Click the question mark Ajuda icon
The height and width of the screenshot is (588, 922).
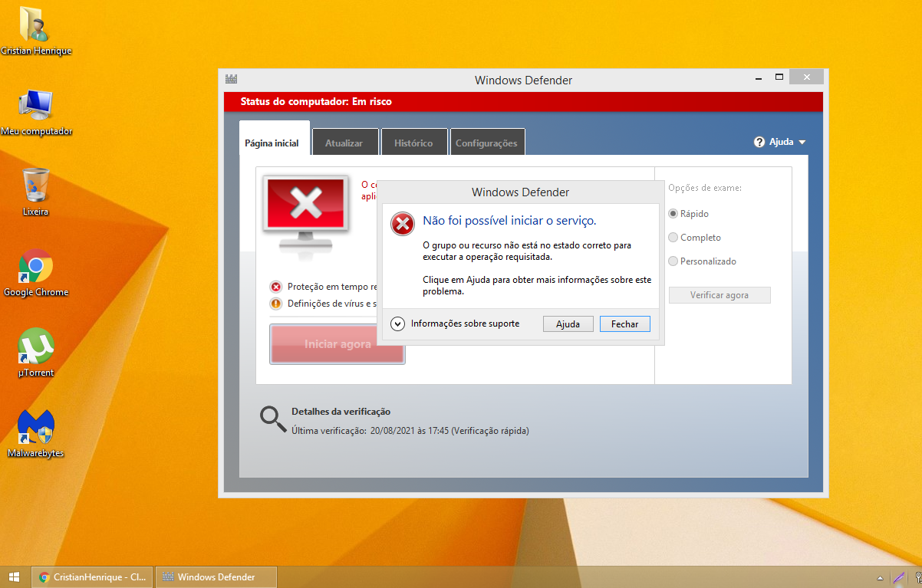759,142
